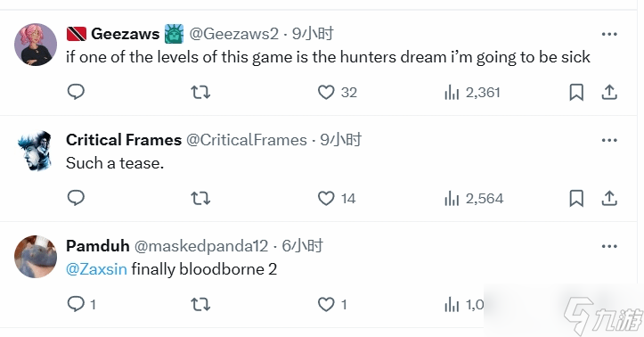View analytics showing 2,564 views
The width and height of the screenshot is (644, 337).
coord(474,199)
